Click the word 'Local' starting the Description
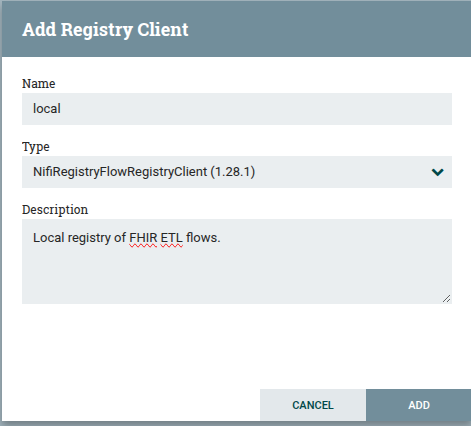This screenshot has height=426, width=471. pos(48,238)
